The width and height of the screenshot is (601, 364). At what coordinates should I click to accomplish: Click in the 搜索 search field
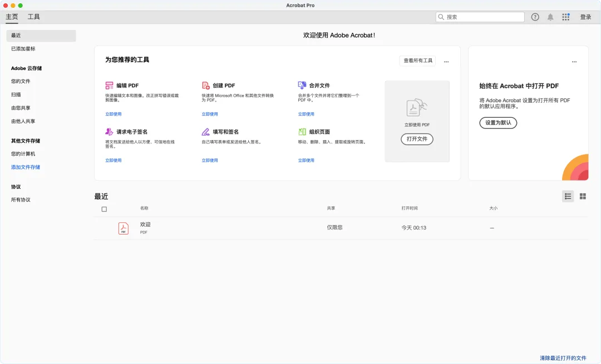(x=480, y=17)
